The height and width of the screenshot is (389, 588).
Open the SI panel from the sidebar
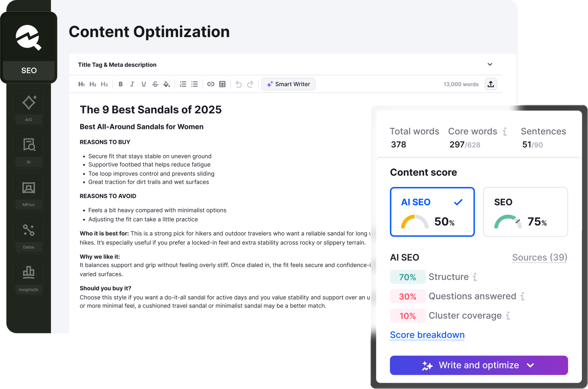[x=29, y=149]
